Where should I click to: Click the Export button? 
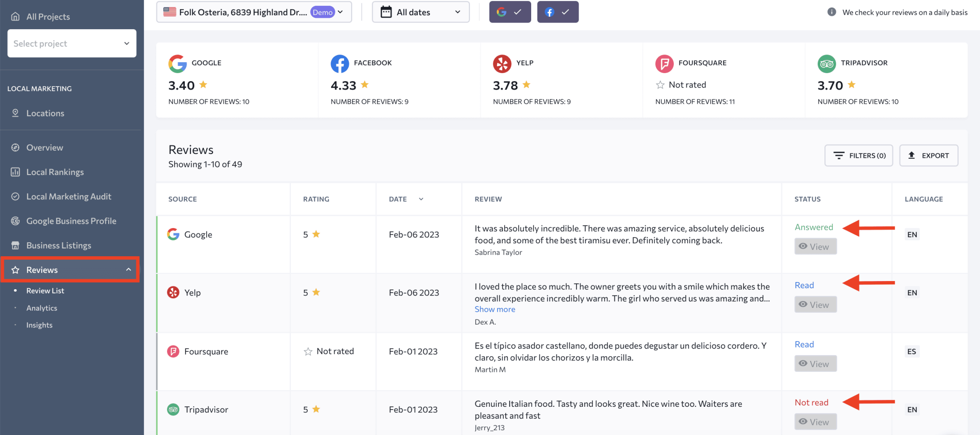(x=928, y=156)
